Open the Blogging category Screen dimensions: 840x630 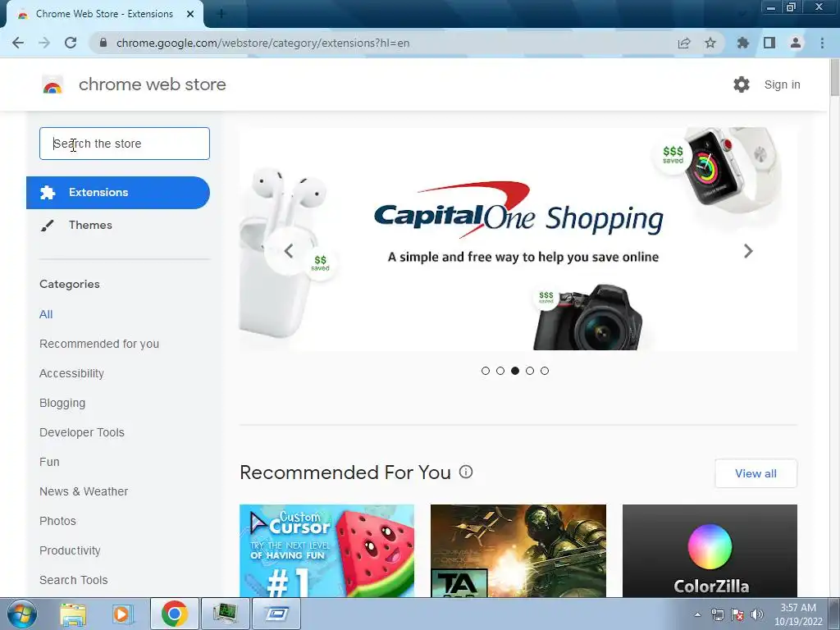point(62,403)
